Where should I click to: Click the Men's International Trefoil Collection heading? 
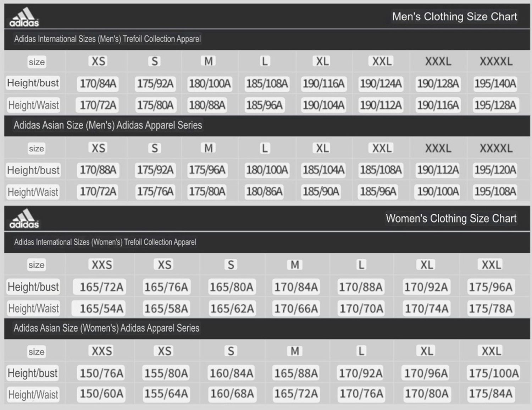click(107, 39)
